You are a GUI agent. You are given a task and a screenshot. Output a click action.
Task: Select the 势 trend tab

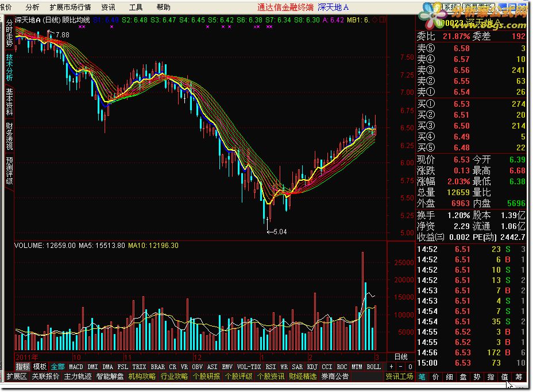click(x=477, y=377)
